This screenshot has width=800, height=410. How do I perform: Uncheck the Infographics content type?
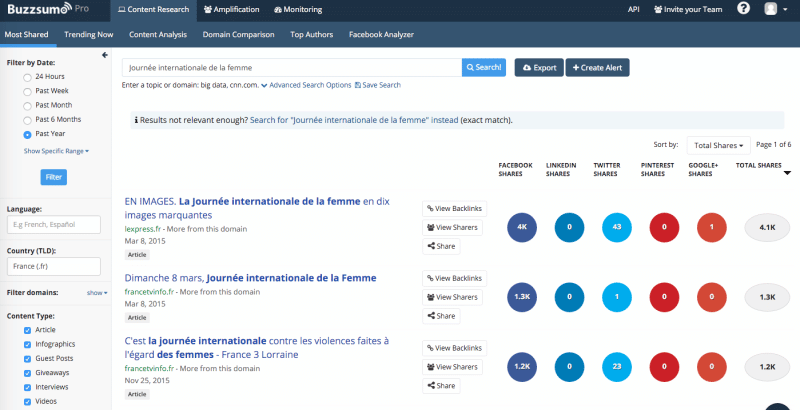pyautogui.click(x=28, y=345)
